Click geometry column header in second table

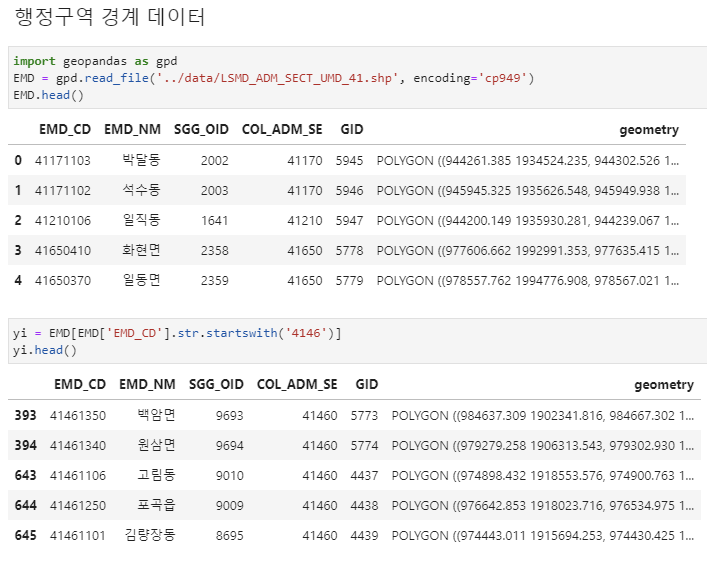[664, 385]
